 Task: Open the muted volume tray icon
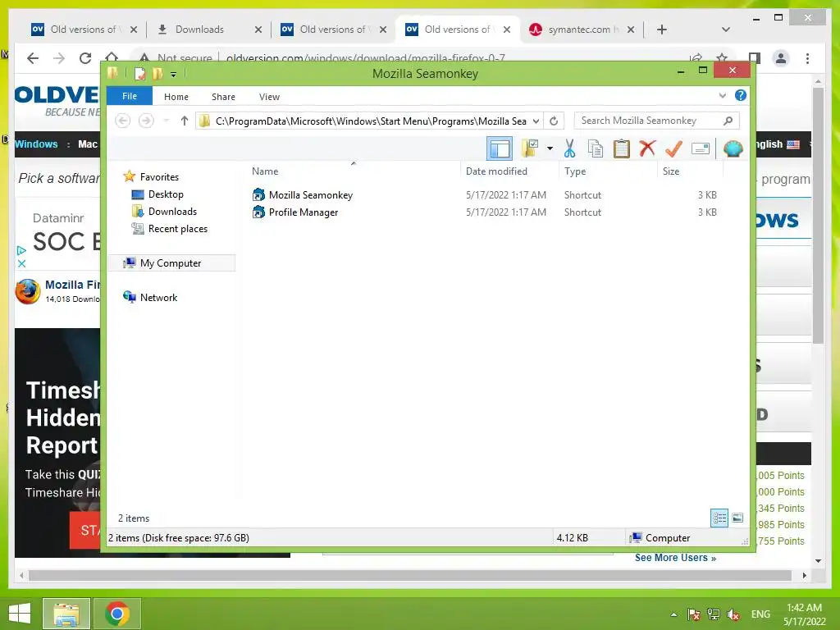pyautogui.click(x=733, y=614)
